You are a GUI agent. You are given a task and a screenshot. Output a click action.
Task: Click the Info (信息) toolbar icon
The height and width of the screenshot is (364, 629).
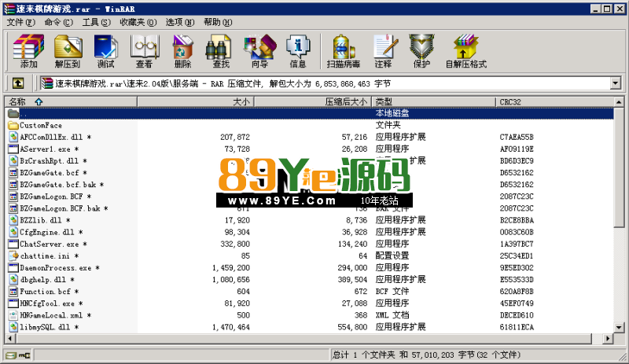[298, 51]
